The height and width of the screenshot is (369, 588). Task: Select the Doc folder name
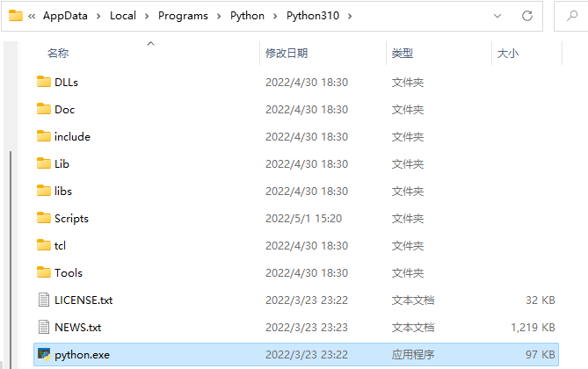[x=64, y=110]
